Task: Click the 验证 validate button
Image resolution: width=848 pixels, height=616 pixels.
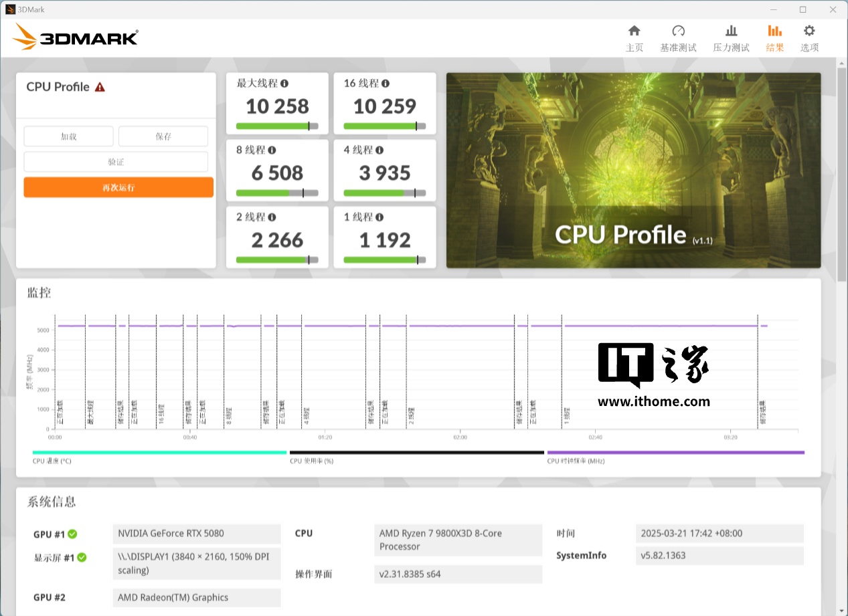Action: pyautogui.click(x=116, y=162)
